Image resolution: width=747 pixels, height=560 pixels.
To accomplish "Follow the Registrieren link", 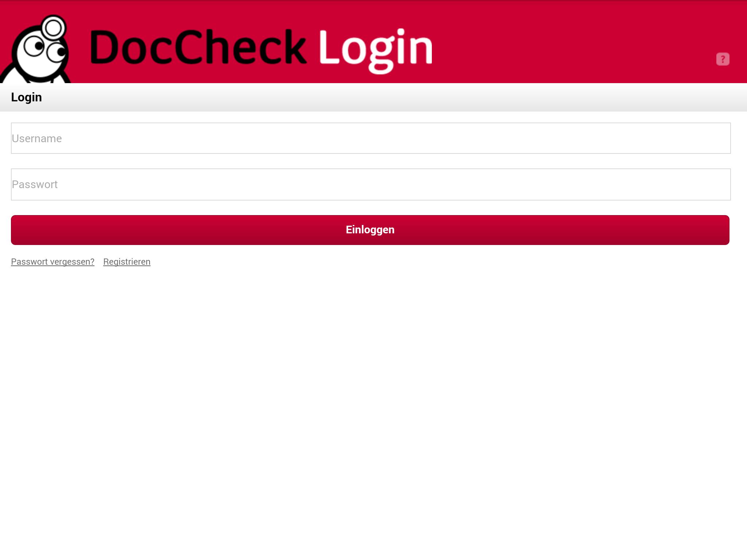I will pos(127,262).
